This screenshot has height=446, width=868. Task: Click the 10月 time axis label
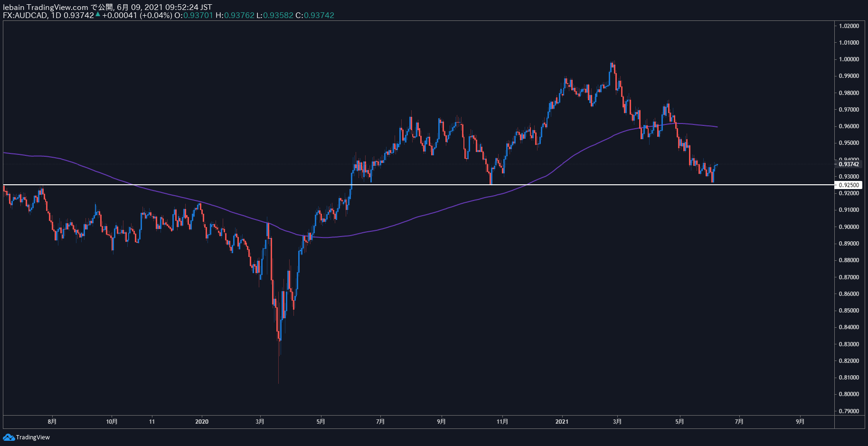tap(112, 421)
